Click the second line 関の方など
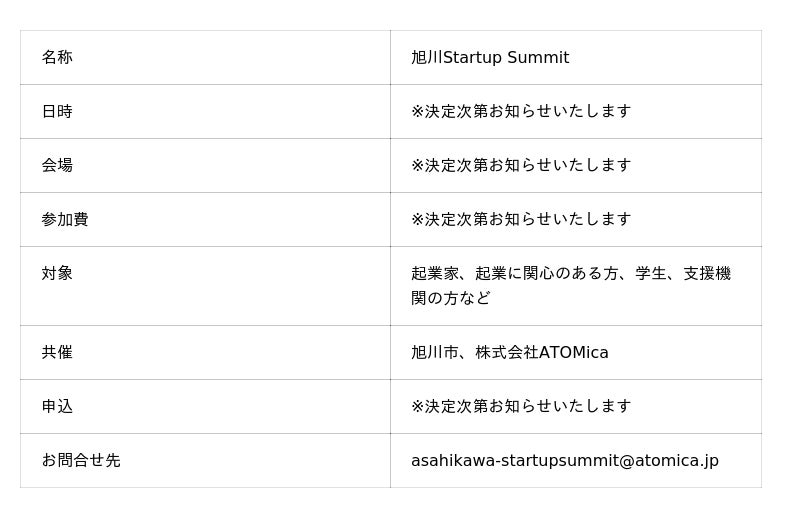 pos(451,298)
